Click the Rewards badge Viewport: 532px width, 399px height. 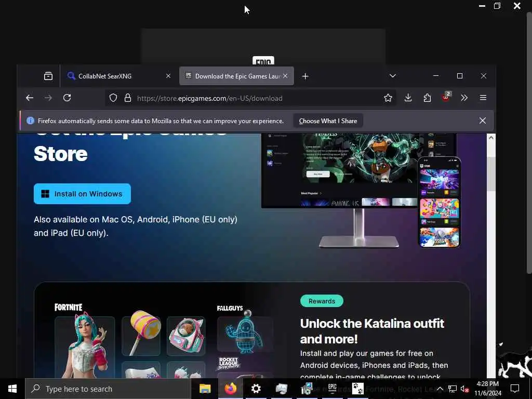322,301
